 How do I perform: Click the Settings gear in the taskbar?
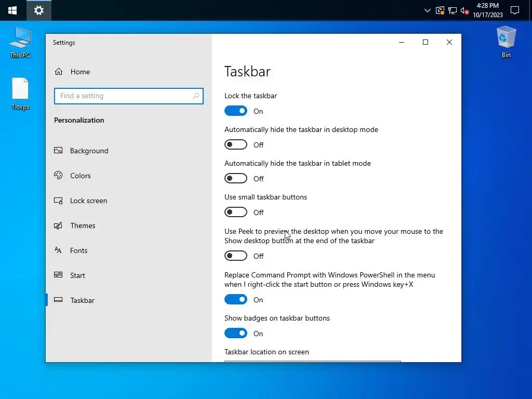point(38,10)
